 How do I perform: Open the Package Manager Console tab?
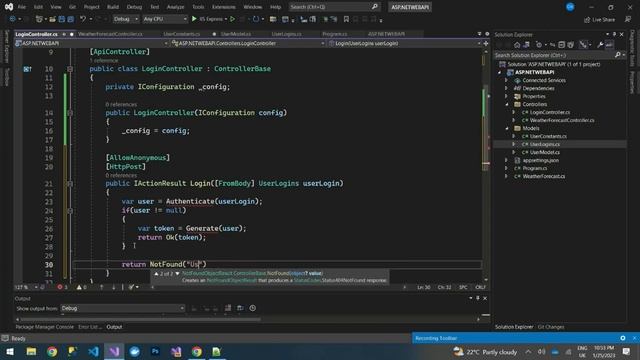pyautogui.click(x=44, y=327)
